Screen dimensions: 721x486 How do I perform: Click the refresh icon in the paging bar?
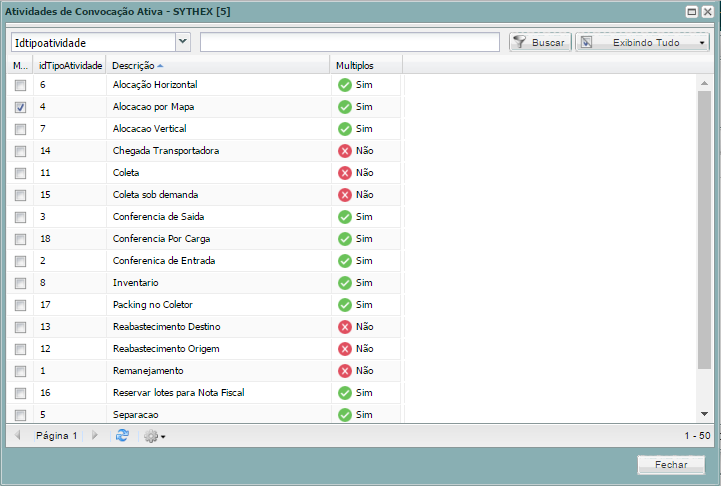[x=122, y=435]
